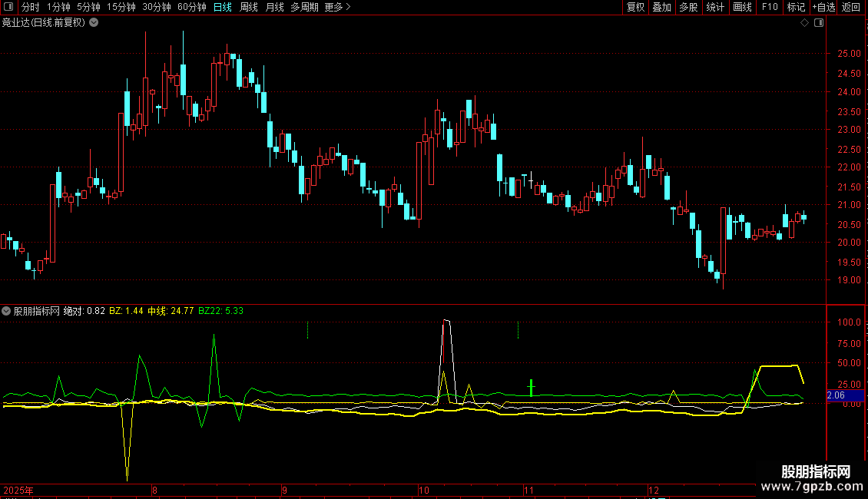Click the 标记 mark button
This screenshot has height=499, width=868.
point(796,7)
